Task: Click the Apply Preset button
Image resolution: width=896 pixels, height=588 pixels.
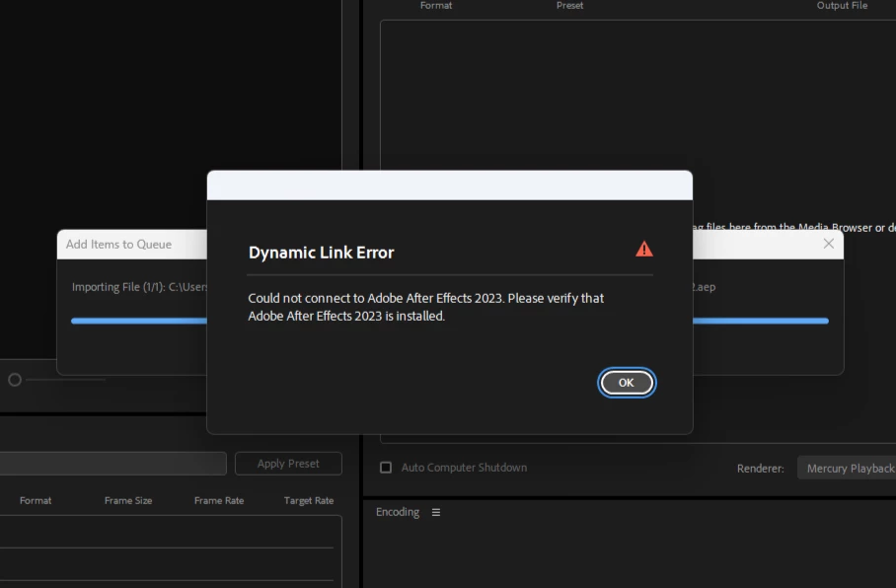Action: pos(288,464)
